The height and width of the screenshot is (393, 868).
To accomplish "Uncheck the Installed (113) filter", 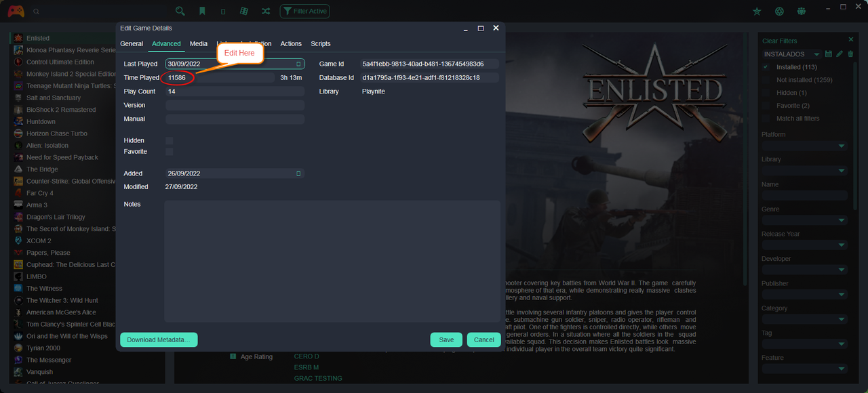I will coord(766,67).
